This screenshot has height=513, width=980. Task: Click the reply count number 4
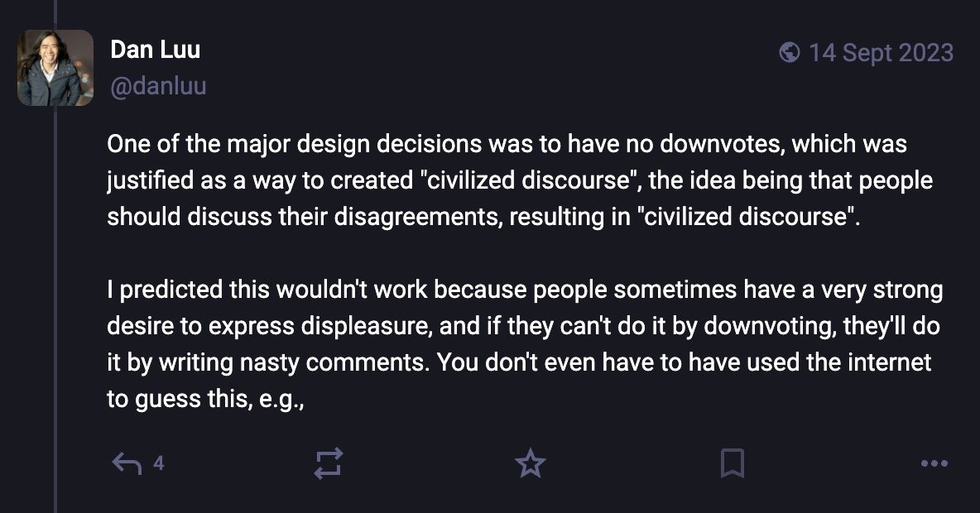tap(158, 464)
